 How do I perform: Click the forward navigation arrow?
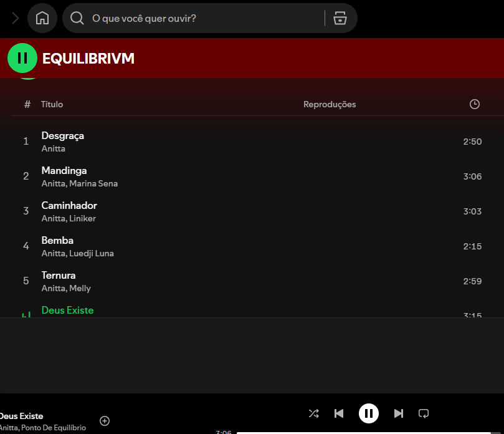point(16,18)
